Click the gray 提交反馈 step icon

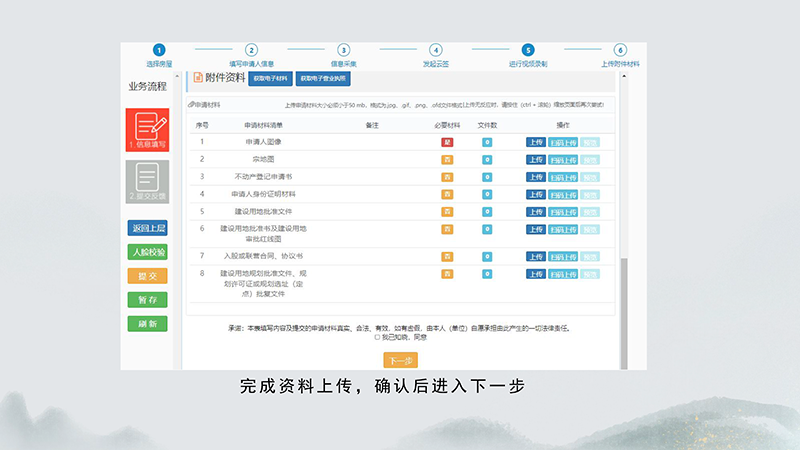pos(147,181)
